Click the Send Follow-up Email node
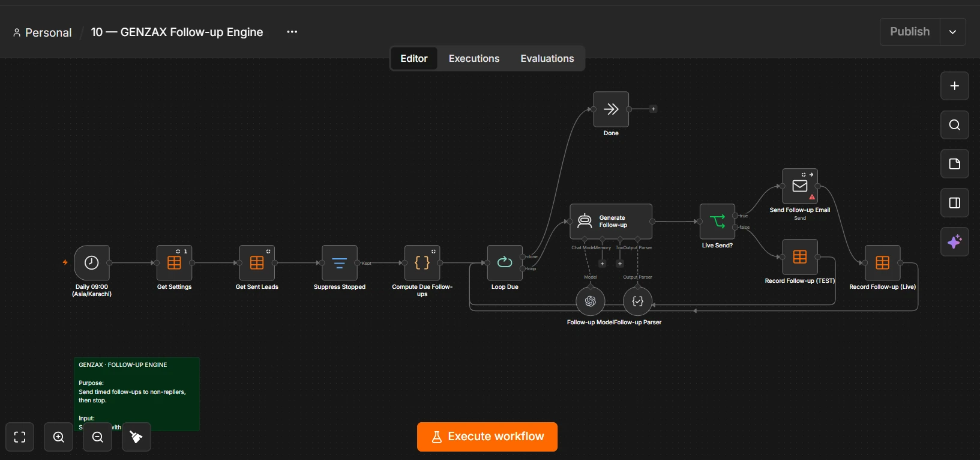980x460 pixels. click(800, 186)
